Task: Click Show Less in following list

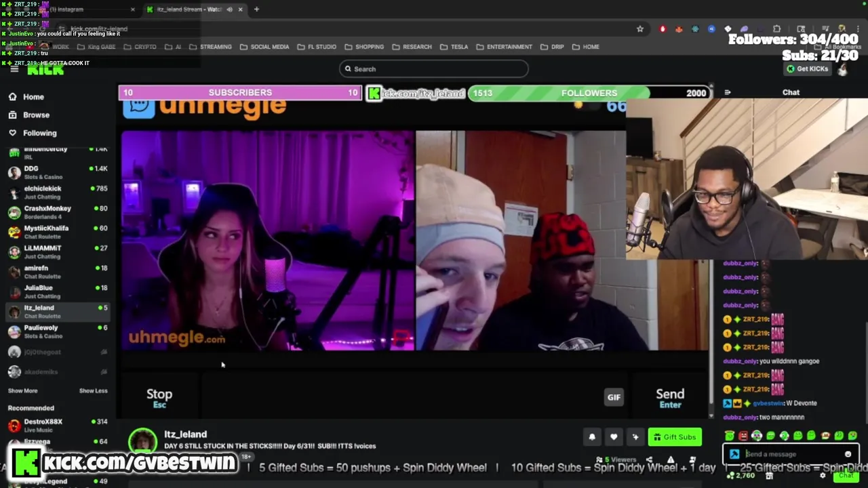Action: click(x=93, y=391)
